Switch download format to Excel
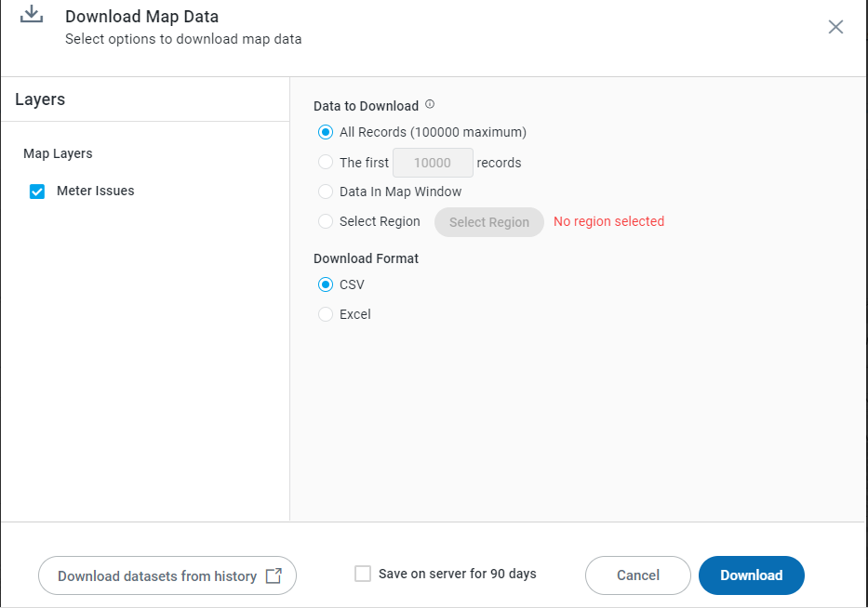868x608 pixels. click(326, 314)
